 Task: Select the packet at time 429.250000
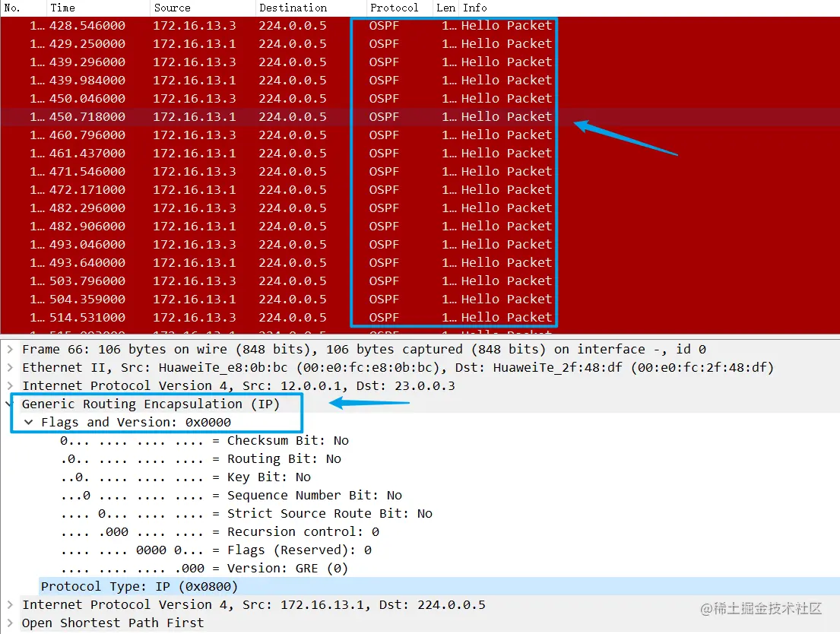(x=420, y=44)
